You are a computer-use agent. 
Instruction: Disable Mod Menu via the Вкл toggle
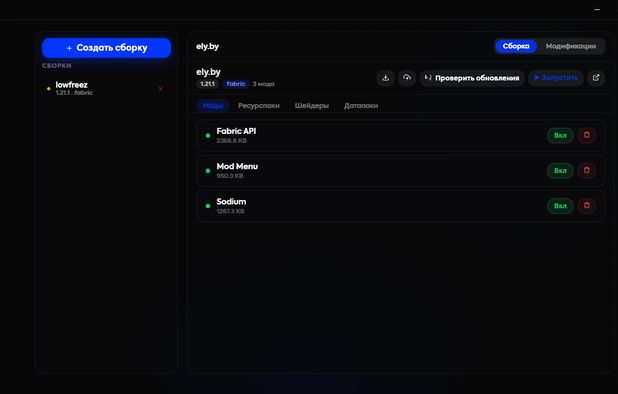(560, 171)
